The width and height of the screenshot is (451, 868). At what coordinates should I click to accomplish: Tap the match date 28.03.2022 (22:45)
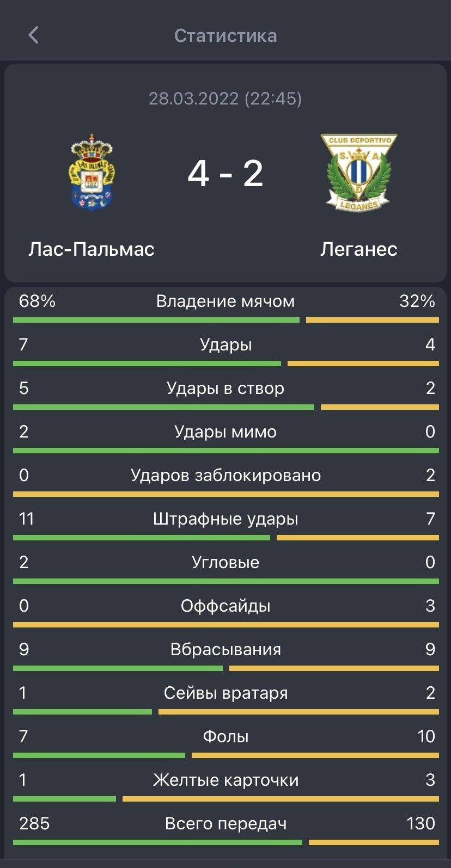[225, 99]
